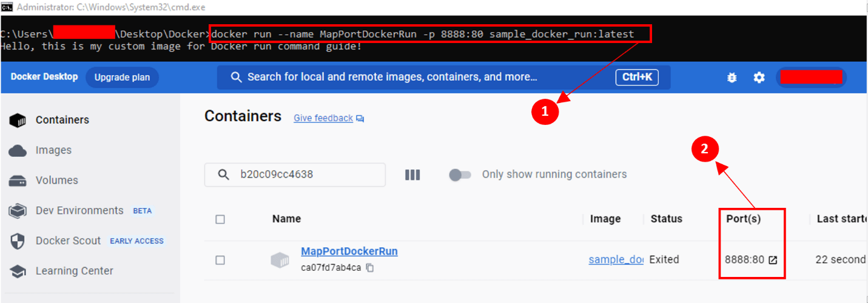Click the Last started column header
This screenshot has height=303, width=868.
[x=842, y=219]
